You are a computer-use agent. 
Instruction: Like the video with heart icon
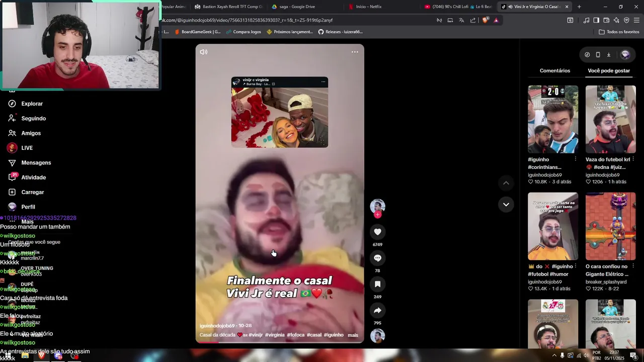(377, 232)
